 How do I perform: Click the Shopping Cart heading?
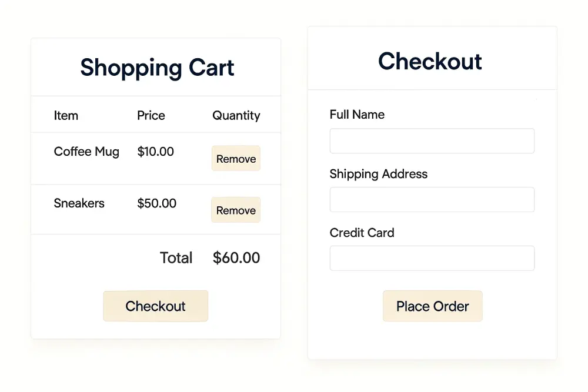pyautogui.click(x=156, y=68)
